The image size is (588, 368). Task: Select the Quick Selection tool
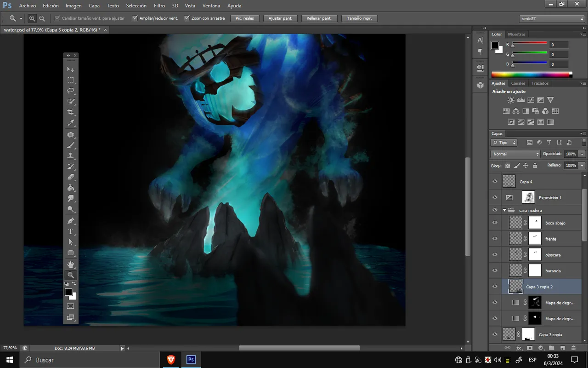71,102
